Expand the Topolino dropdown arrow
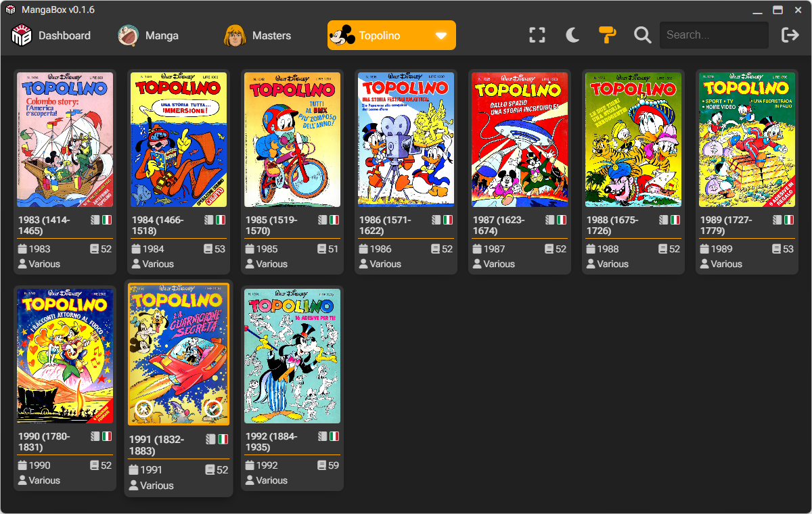This screenshot has width=812, height=514. pyautogui.click(x=441, y=36)
